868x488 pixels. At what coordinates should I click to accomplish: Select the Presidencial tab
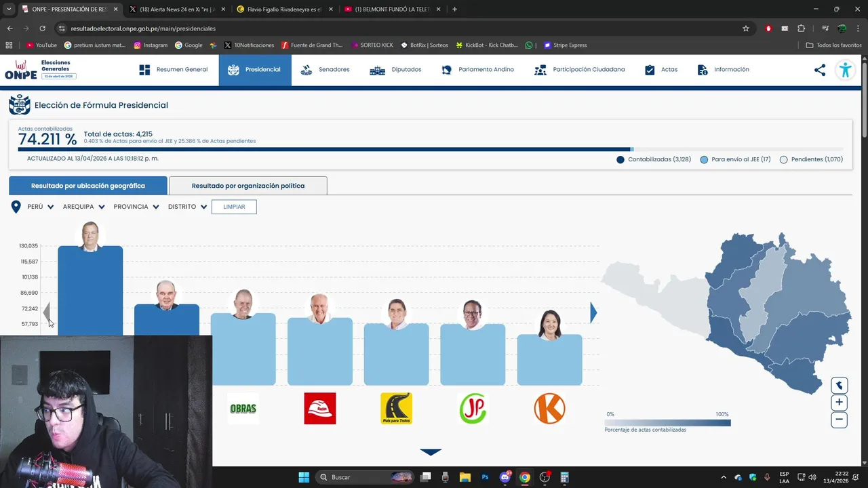coord(255,70)
